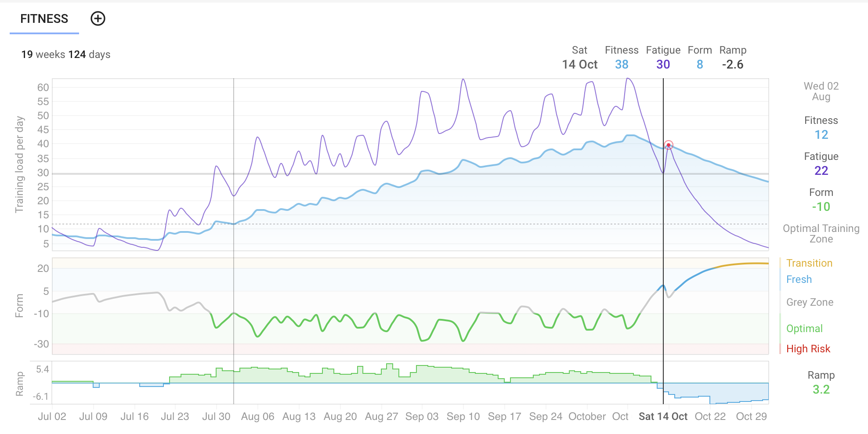This screenshot has width=868, height=434.
Task: Click the Grey Zone legend label
Action: (810, 302)
